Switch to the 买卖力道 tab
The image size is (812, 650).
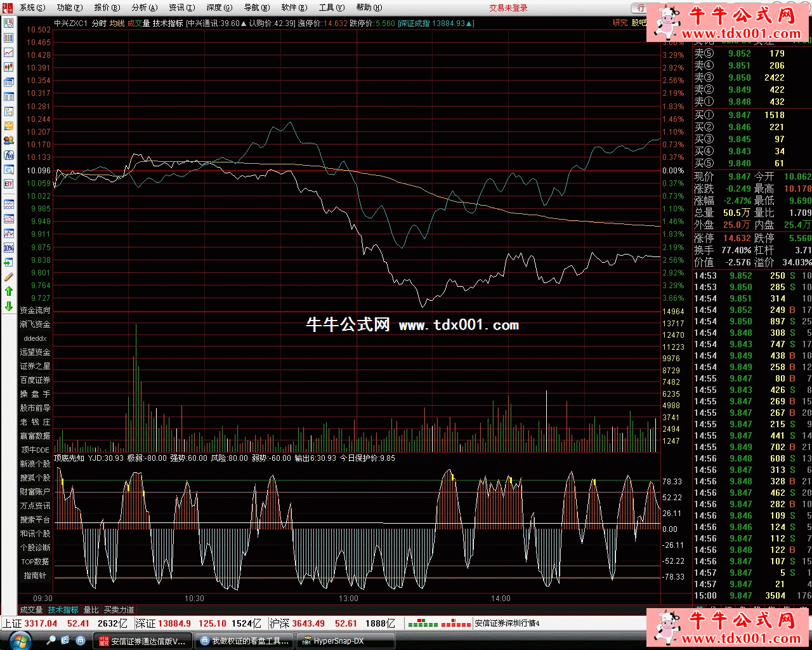pos(119,610)
